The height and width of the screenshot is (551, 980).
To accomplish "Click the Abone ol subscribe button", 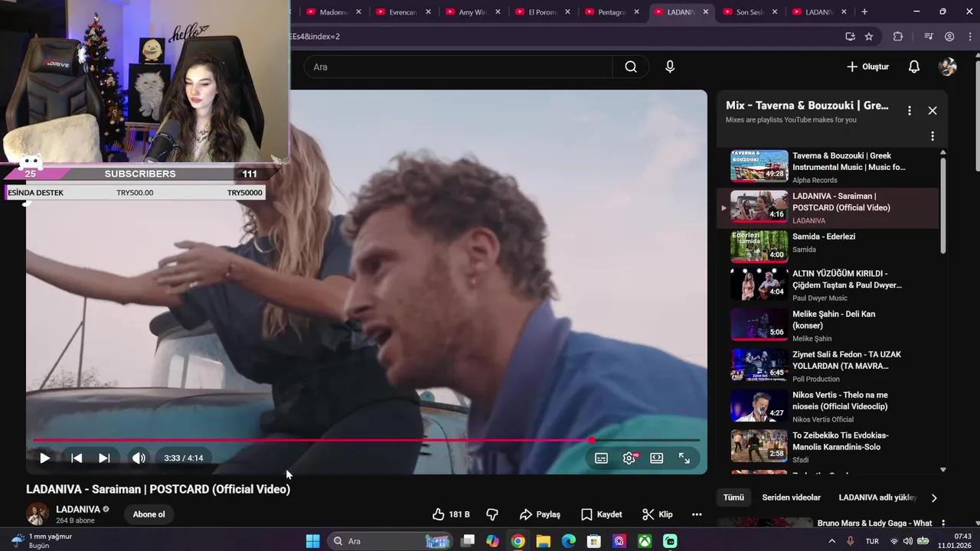I will [x=149, y=514].
